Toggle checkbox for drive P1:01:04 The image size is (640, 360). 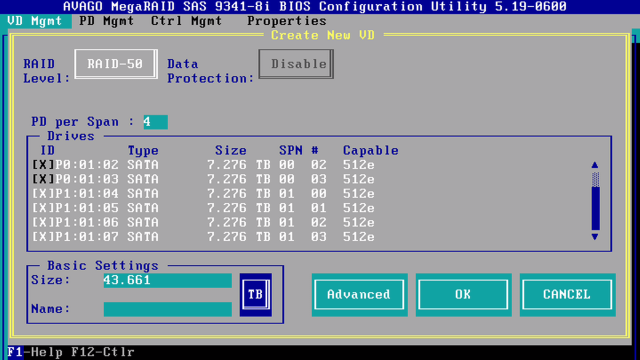tap(43, 193)
